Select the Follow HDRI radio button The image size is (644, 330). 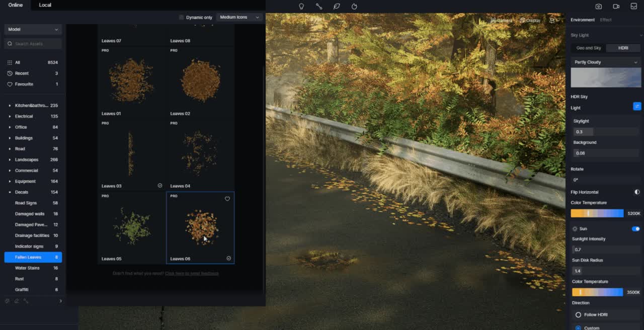(x=578, y=314)
